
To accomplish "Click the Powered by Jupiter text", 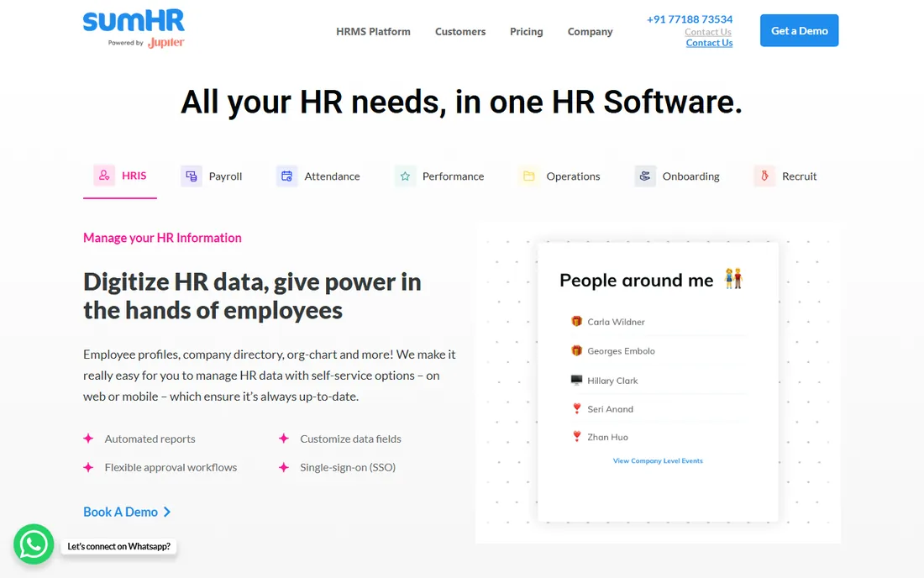I will coord(146,42).
